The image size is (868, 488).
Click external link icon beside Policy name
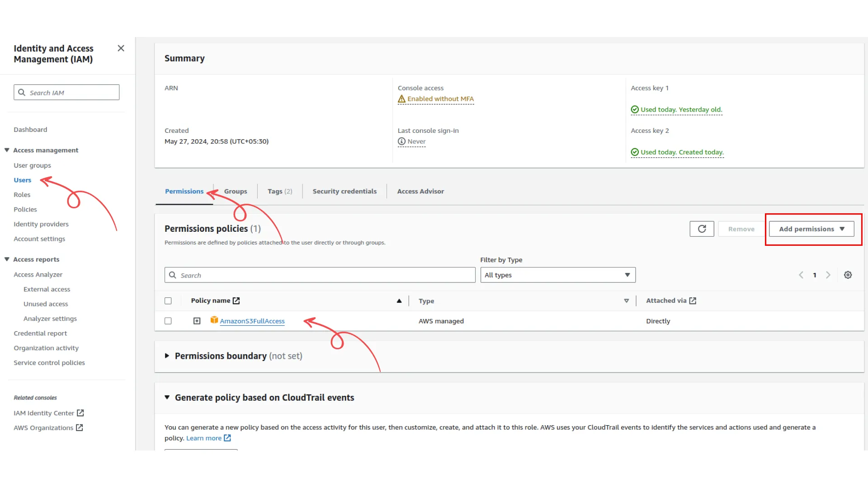point(236,301)
